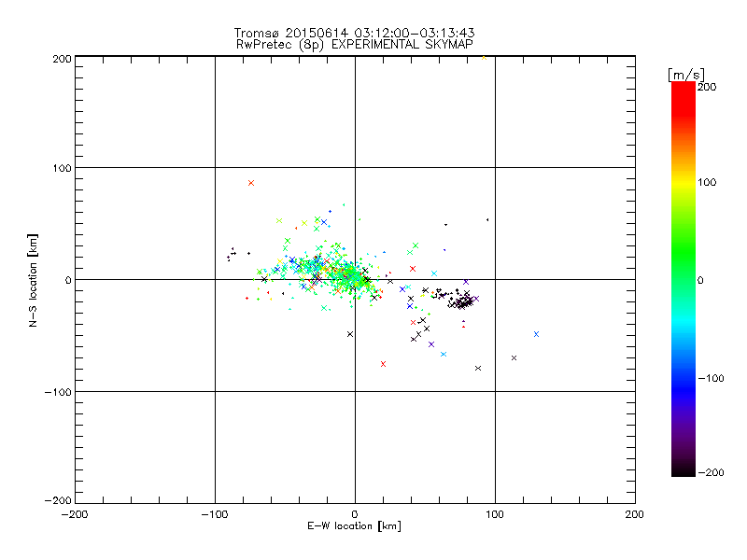This screenshot has width=747, height=560.
Task: Click the colorbar tick label 100
Action: [x=707, y=182]
